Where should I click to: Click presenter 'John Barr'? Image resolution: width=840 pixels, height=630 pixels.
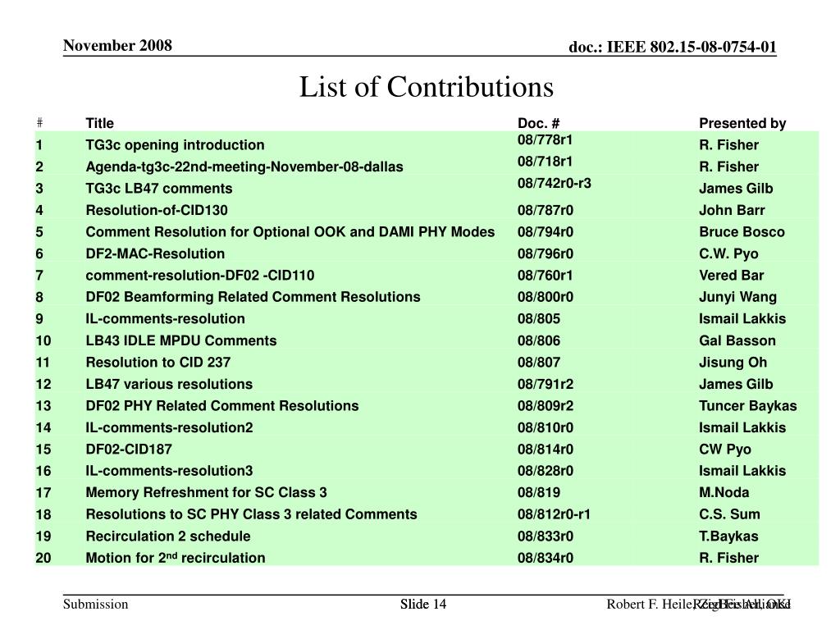click(732, 210)
